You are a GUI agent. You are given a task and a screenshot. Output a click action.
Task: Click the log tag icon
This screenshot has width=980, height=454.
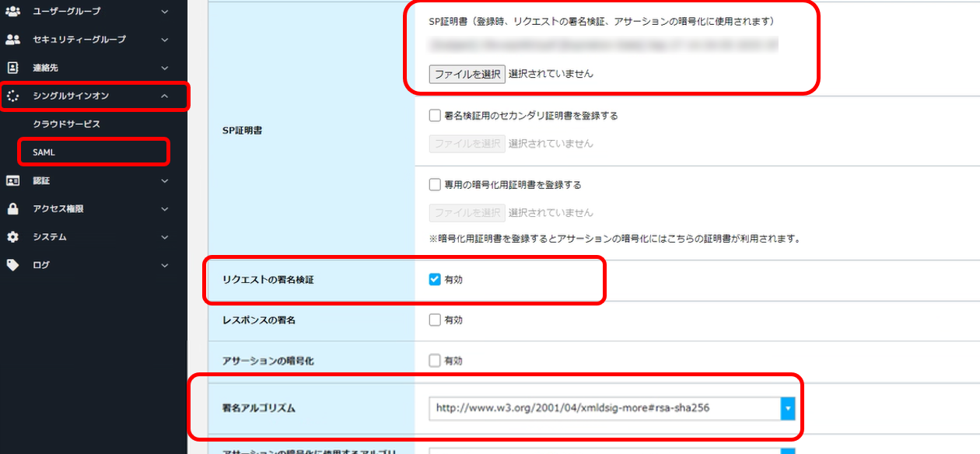tap(12, 265)
